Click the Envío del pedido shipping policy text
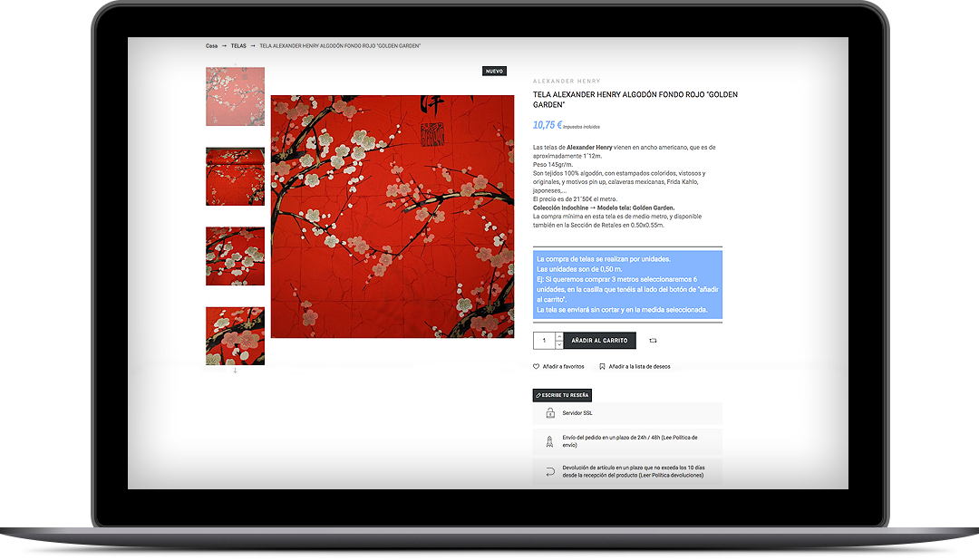This screenshot has height=560, width=979. (x=629, y=441)
